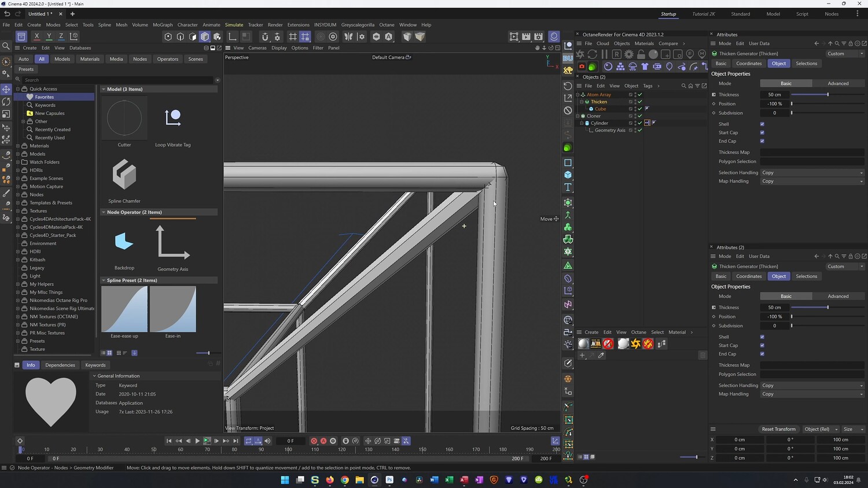
Task: Select the Spline Chamfer asset
Action: pos(124,174)
